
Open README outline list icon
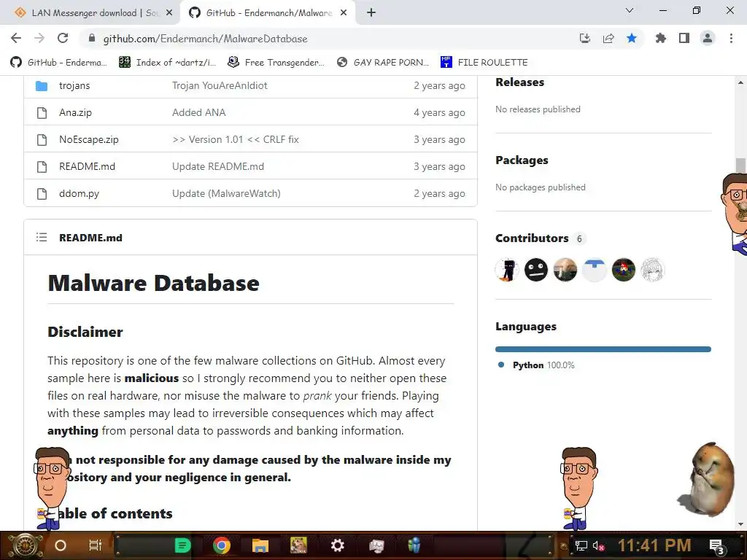pos(42,237)
